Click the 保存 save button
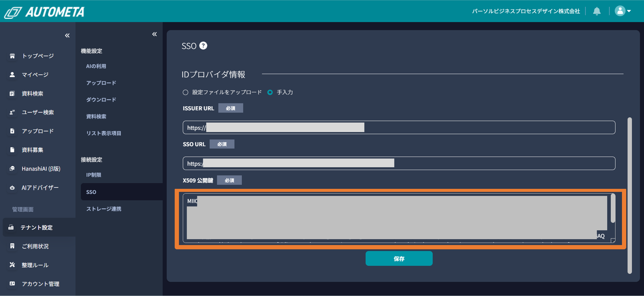The image size is (644, 296). [x=399, y=259]
